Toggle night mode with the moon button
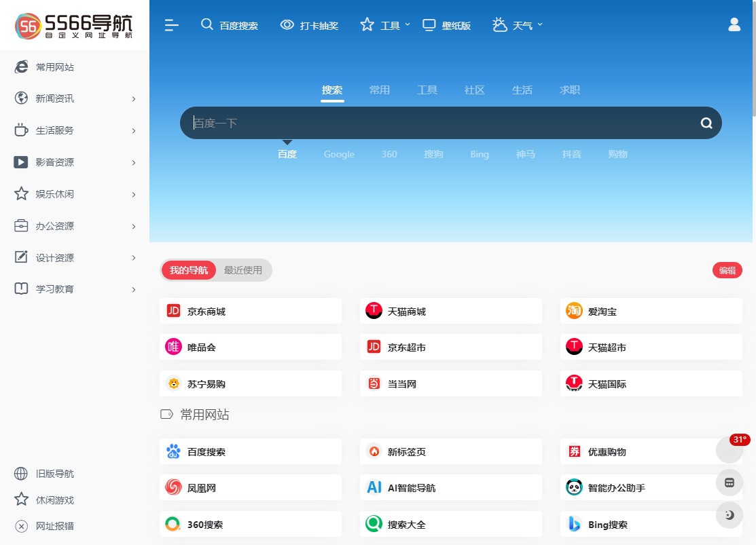The width and height of the screenshot is (756, 545). 730,515
